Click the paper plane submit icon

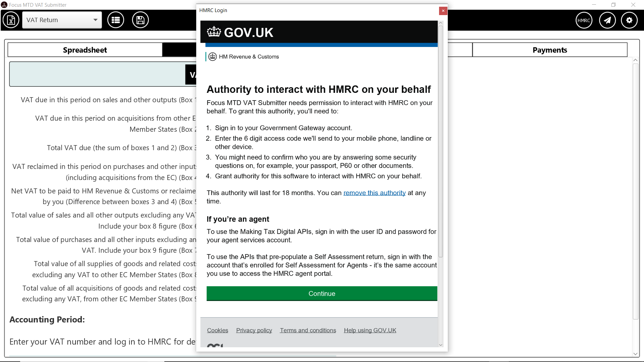click(x=607, y=20)
